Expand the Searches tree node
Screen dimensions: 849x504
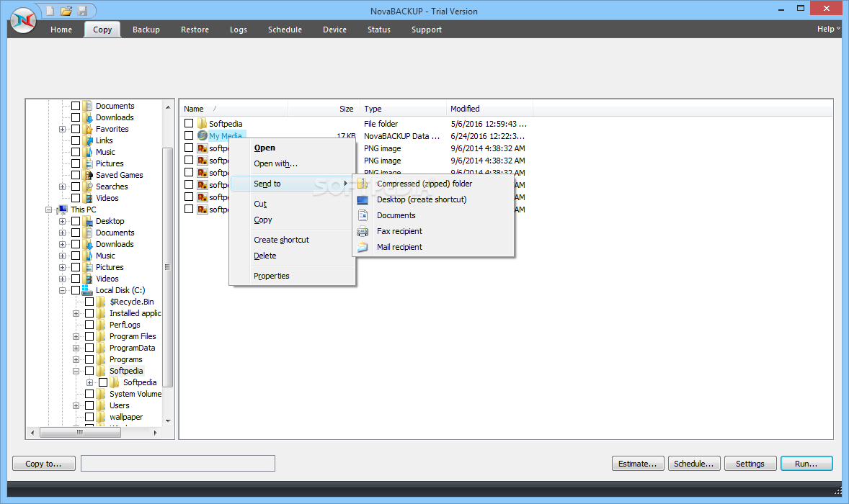click(62, 186)
